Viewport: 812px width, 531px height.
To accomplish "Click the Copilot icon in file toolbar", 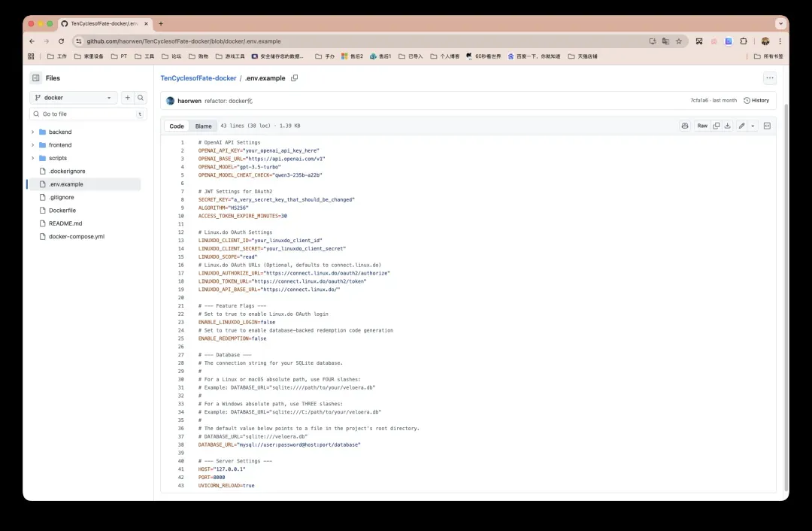I will point(684,126).
